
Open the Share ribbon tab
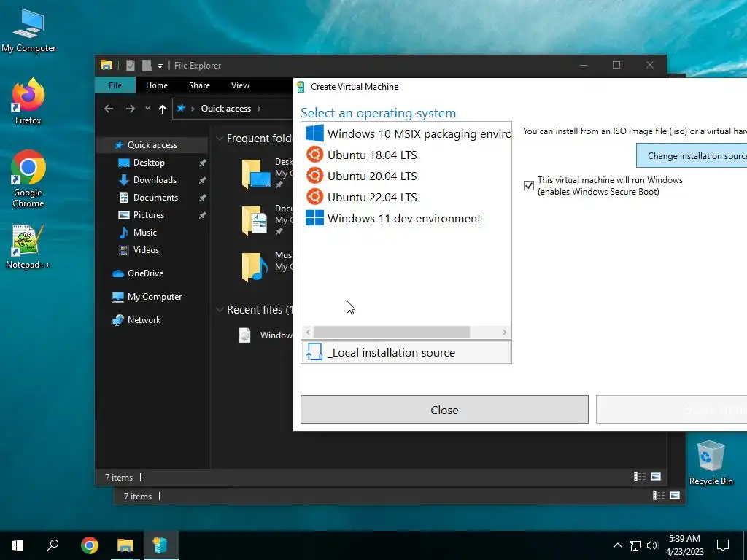pos(199,85)
